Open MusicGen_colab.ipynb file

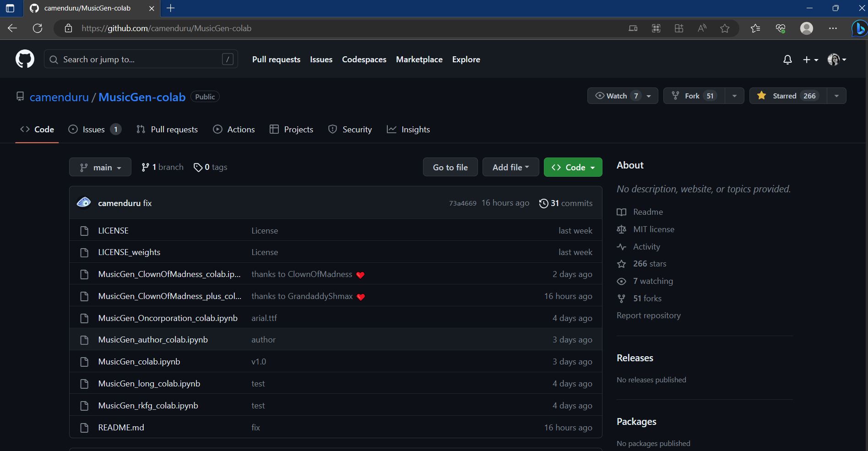(139, 362)
